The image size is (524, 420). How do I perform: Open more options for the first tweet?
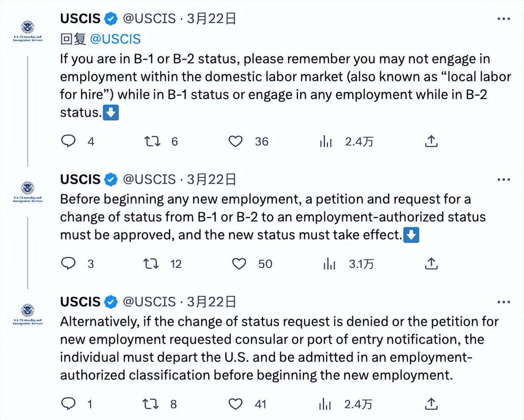[503, 19]
